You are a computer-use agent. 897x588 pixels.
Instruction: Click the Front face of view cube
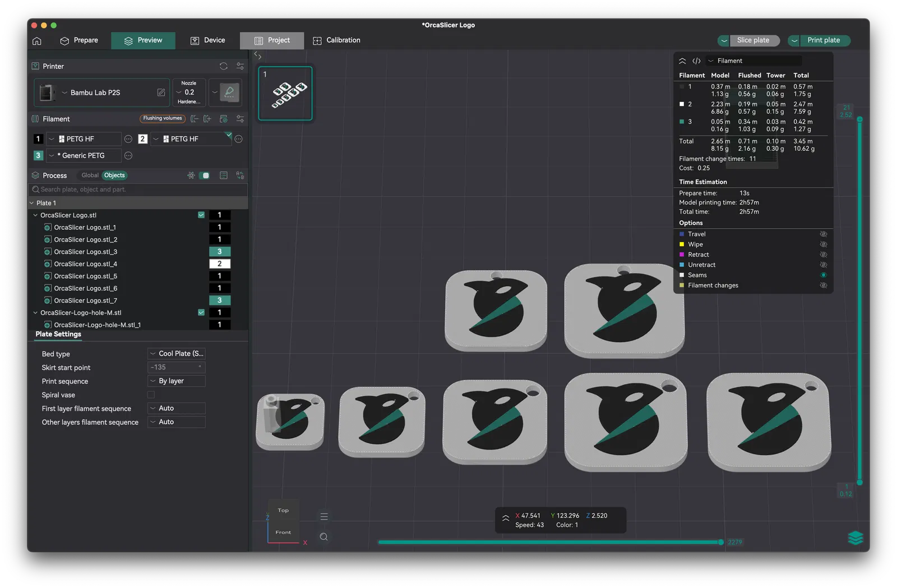click(283, 533)
